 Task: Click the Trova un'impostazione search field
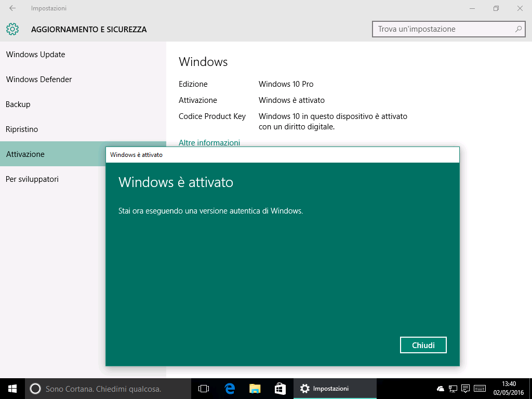(x=448, y=29)
